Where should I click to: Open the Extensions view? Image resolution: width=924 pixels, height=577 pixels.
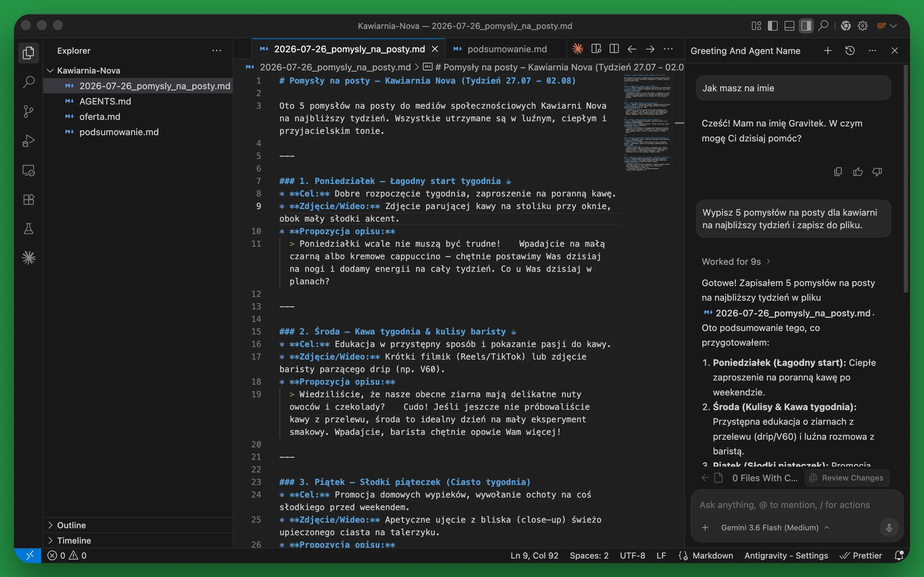pyautogui.click(x=29, y=199)
